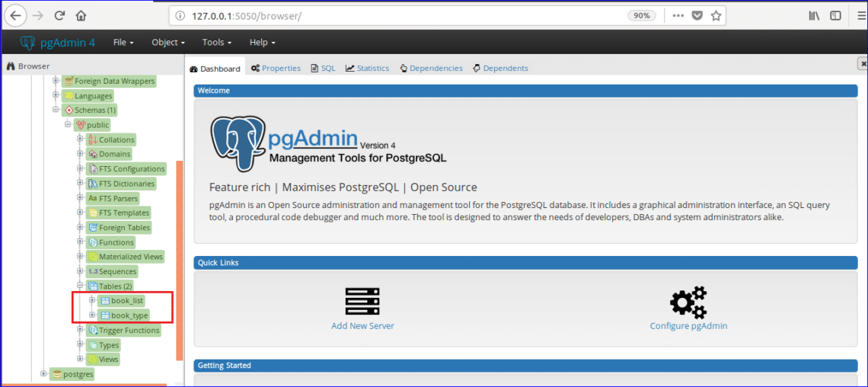Viewport: 868px width, 387px height.
Task: Click the Configure pgAdmin gears icon
Action: click(x=688, y=302)
